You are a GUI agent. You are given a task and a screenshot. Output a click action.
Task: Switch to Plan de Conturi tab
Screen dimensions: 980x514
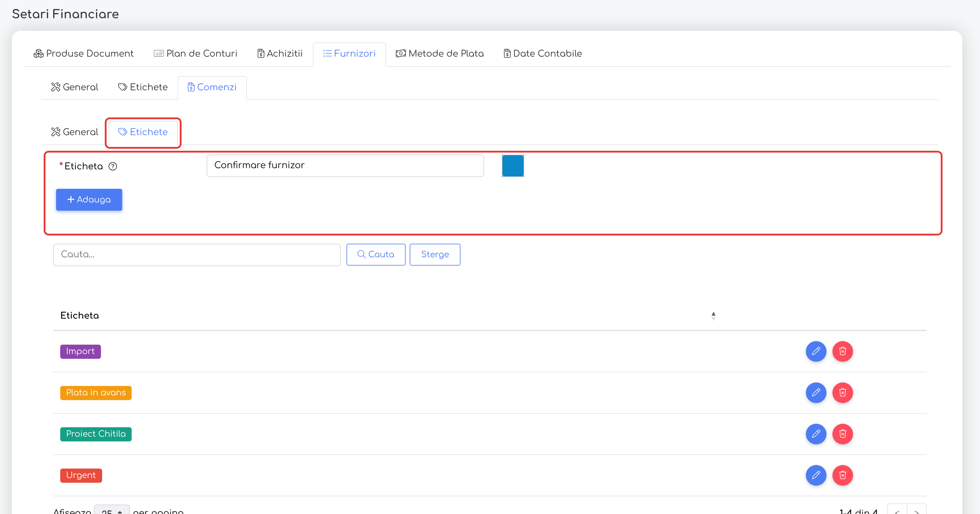[x=195, y=54]
